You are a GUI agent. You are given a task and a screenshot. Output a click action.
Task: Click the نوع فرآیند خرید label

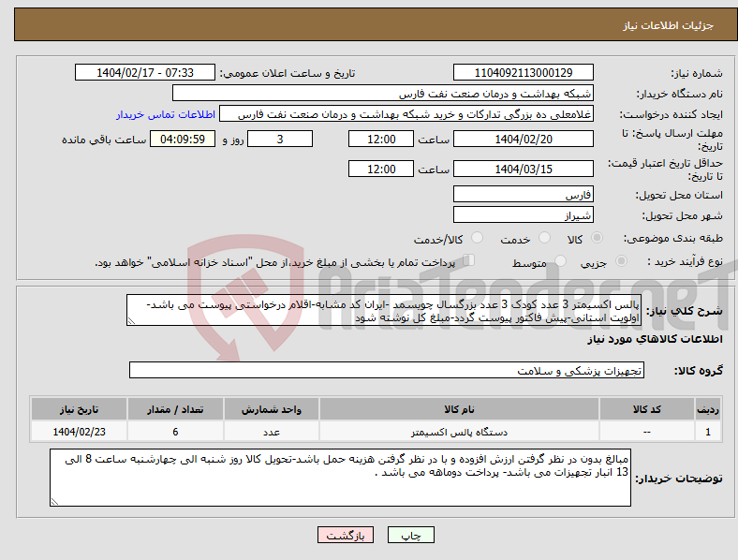(685, 261)
